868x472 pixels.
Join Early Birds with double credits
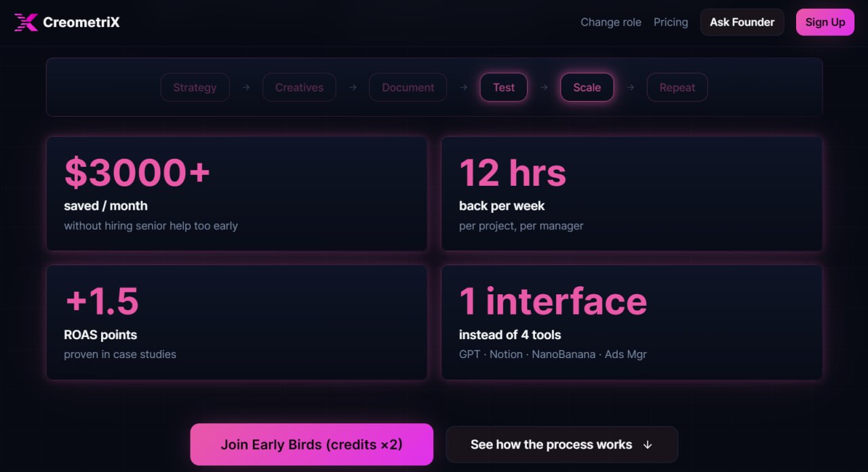point(311,445)
